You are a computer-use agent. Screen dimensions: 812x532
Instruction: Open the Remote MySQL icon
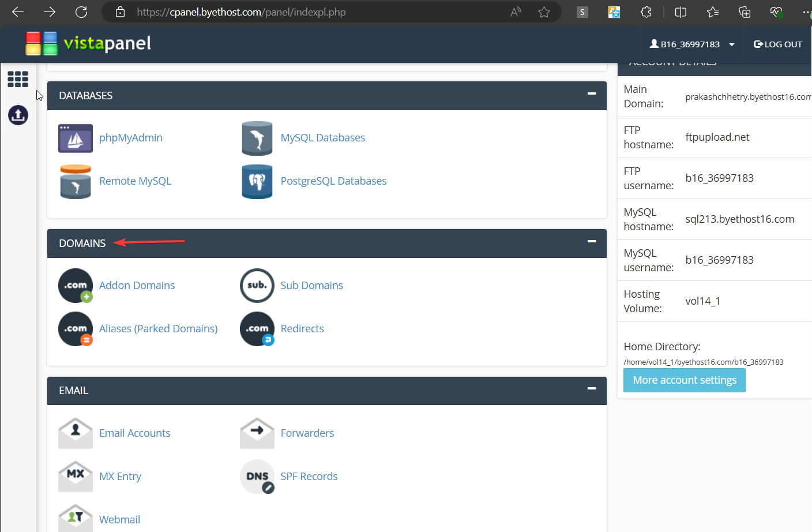[76, 182]
